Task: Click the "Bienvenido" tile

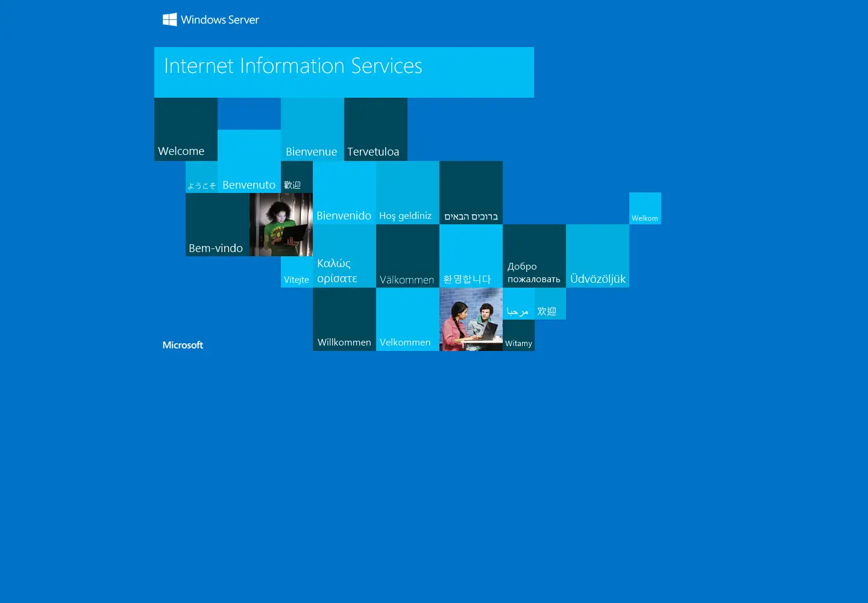Action: [344, 192]
